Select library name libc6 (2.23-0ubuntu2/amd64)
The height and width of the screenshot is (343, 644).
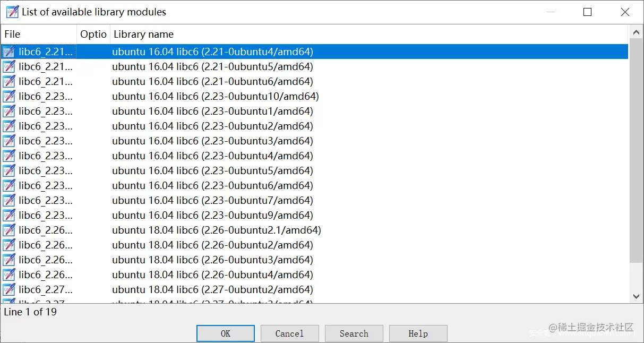pyautogui.click(x=212, y=126)
